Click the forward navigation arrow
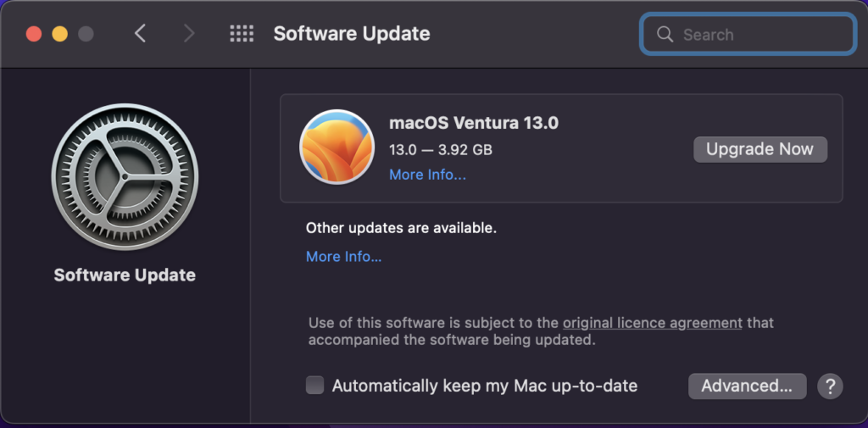The height and width of the screenshot is (428, 868). point(189,34)
